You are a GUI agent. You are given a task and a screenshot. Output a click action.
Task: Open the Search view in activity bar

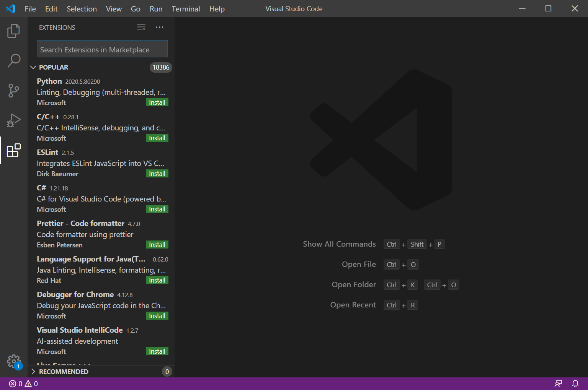click(14, 60)
